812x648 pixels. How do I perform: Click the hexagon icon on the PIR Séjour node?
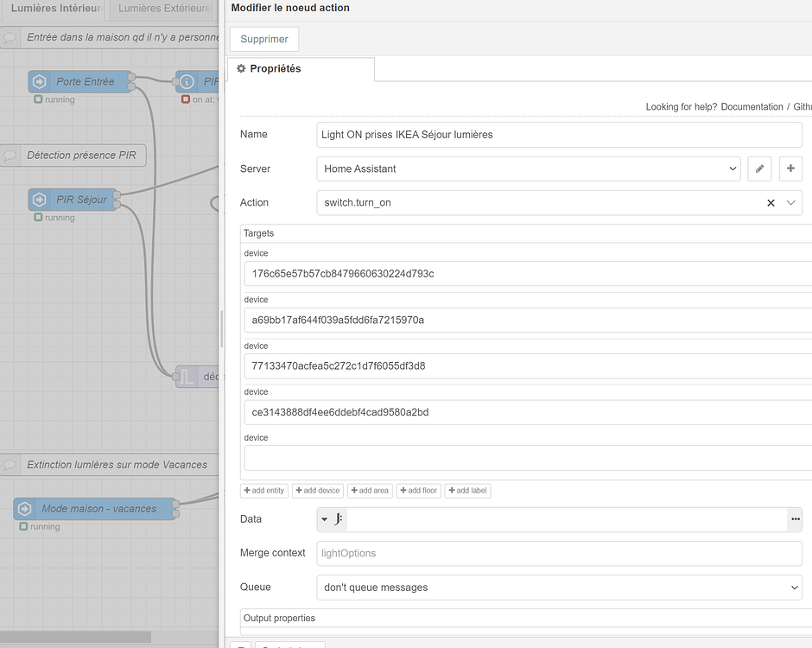point(39,199)
